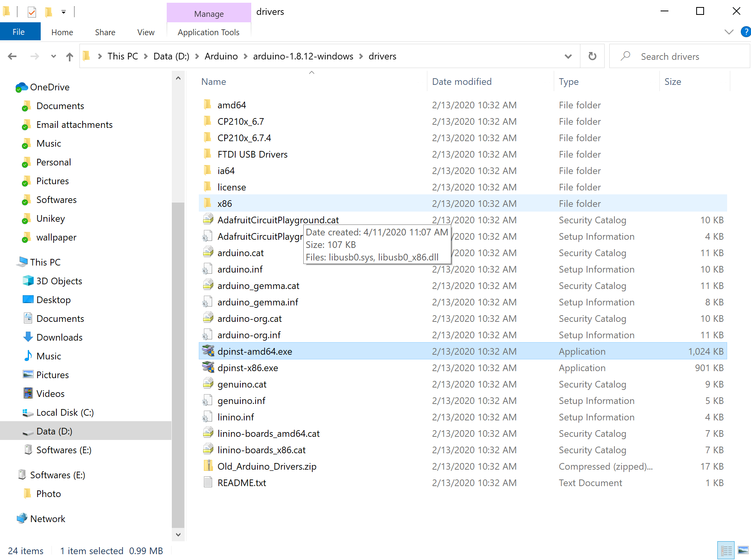The image size is (751, 560).
Task: Select the x86 folder icon
Action: [208, 203]
